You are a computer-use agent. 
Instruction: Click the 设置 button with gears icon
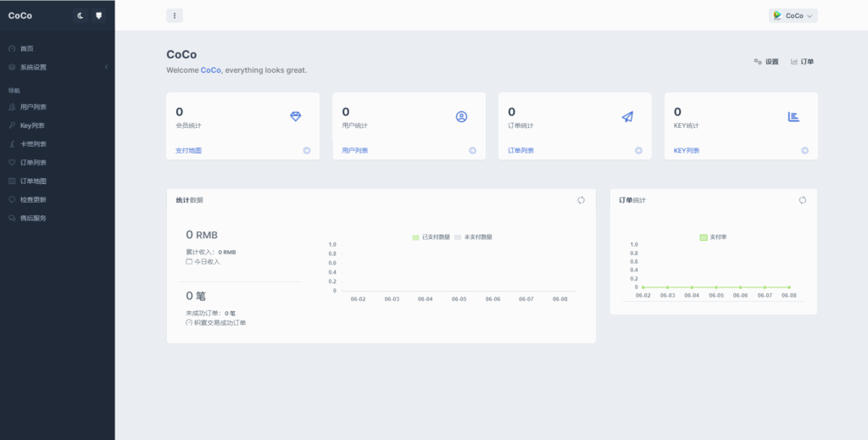tap(766, 61)
